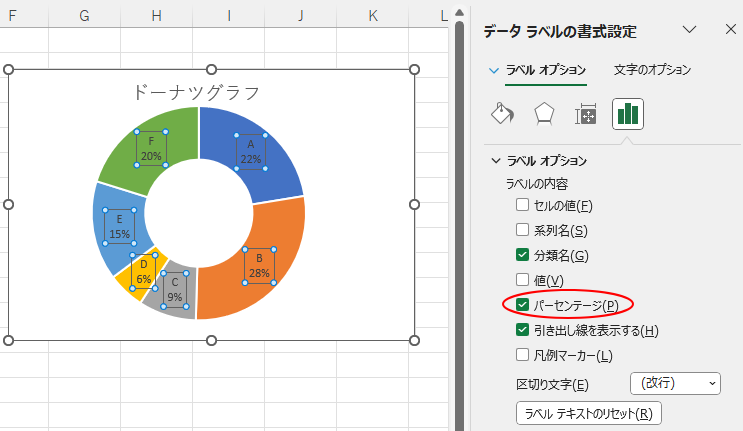Collapse the ラベル オプション section
Image resolution: width=743 pixels, height=431 pixels.
(495, 160)
